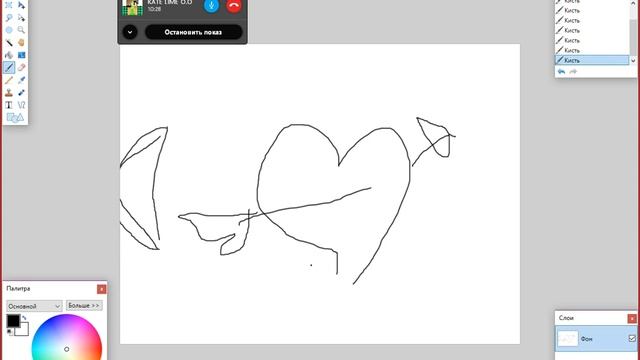The width and height of the screenshot is (640, 360).
Task: Select the Text tool
Action: pos(9,105)
